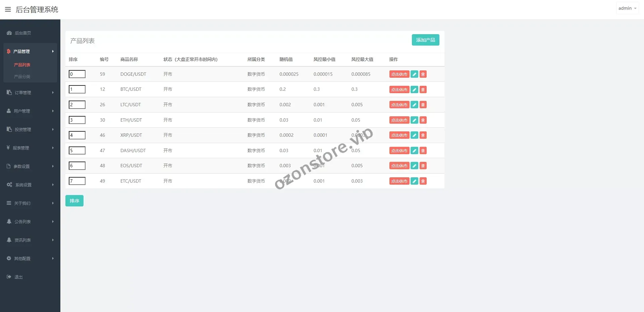Open 产品分类 submenu item

(22, 77)
